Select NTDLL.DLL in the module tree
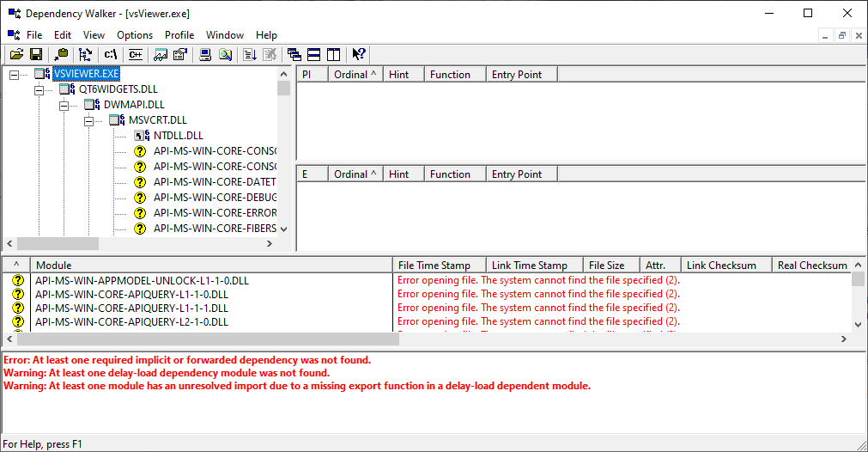 point(179,136)
